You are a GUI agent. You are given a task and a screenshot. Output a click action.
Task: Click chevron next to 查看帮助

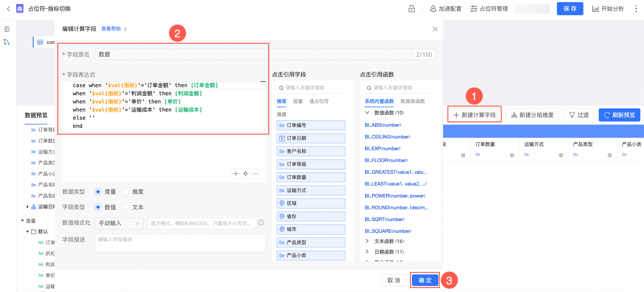125,29
